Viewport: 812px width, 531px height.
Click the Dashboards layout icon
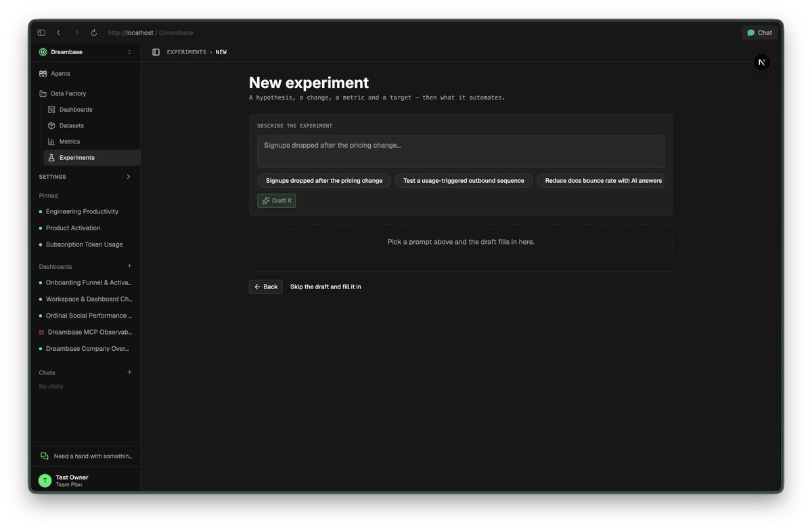(51, 110)
